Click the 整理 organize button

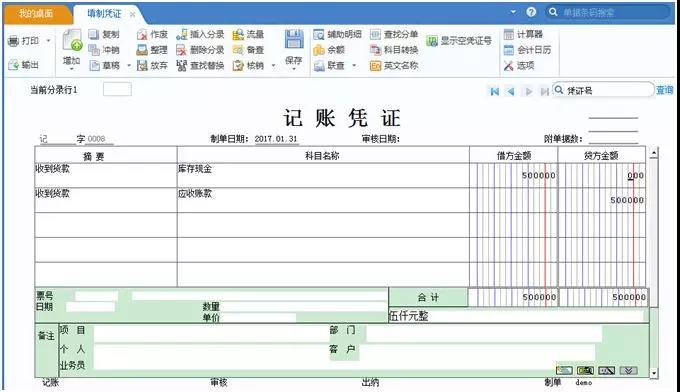(152, 50)
